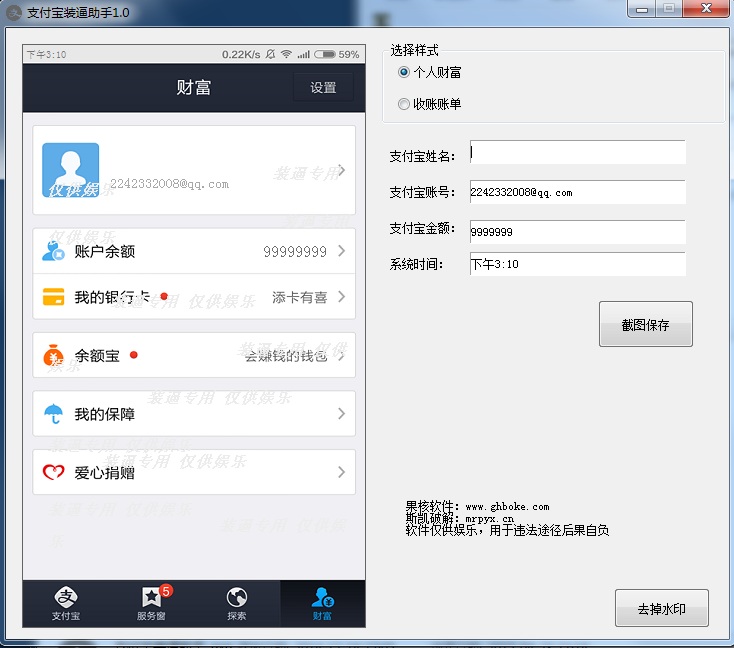Click the 账户余额 account balance icon
The width and height of the screenshot is (734, 648).
pyautogui.click(x=54, y=252)
